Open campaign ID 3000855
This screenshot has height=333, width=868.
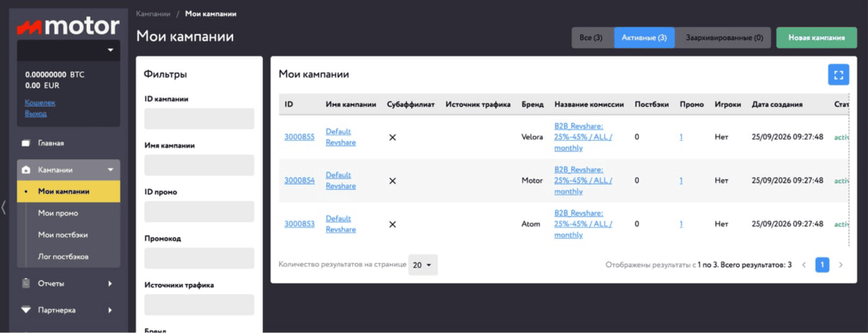coord(300,137)
